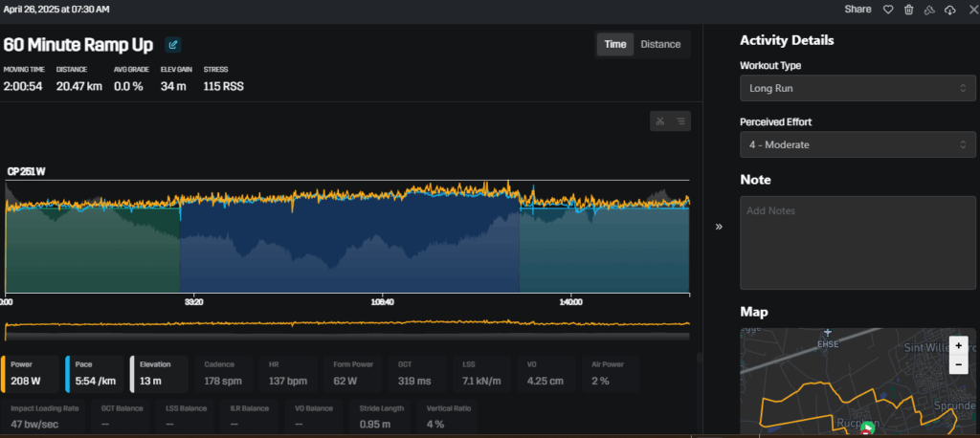This screenshot has height=438, width=980.
Task: Open the Perceived Effort dropdown
Action: tap(857, 144)
